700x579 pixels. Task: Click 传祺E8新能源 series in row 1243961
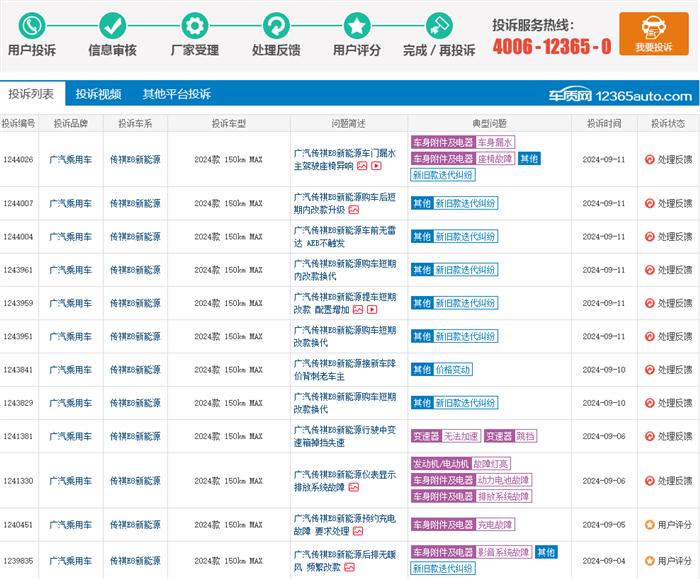click(135, 270)
